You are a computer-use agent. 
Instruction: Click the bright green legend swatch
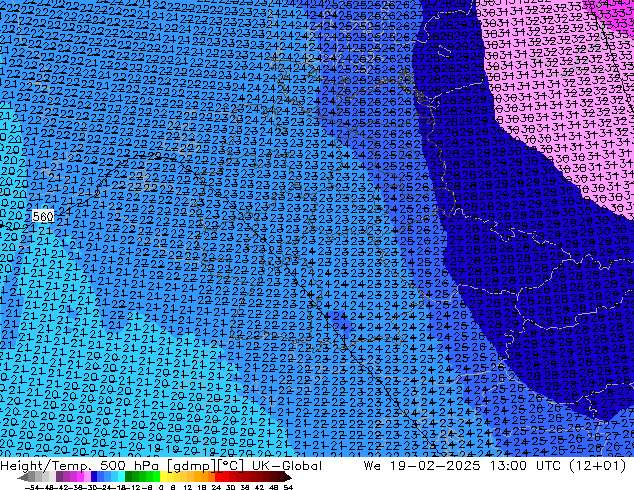point(156,476)
